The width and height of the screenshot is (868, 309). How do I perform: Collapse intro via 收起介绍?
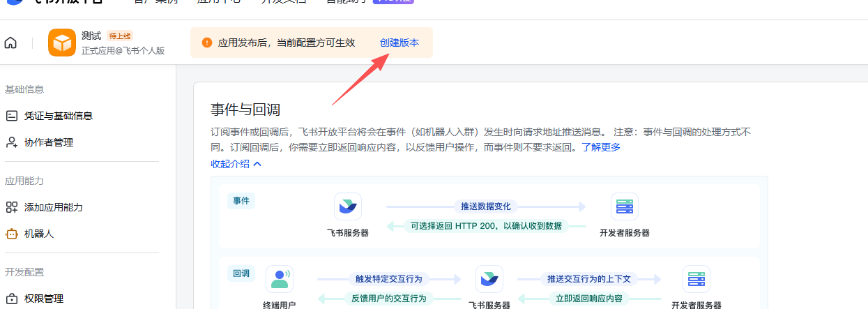click(236, 164)
